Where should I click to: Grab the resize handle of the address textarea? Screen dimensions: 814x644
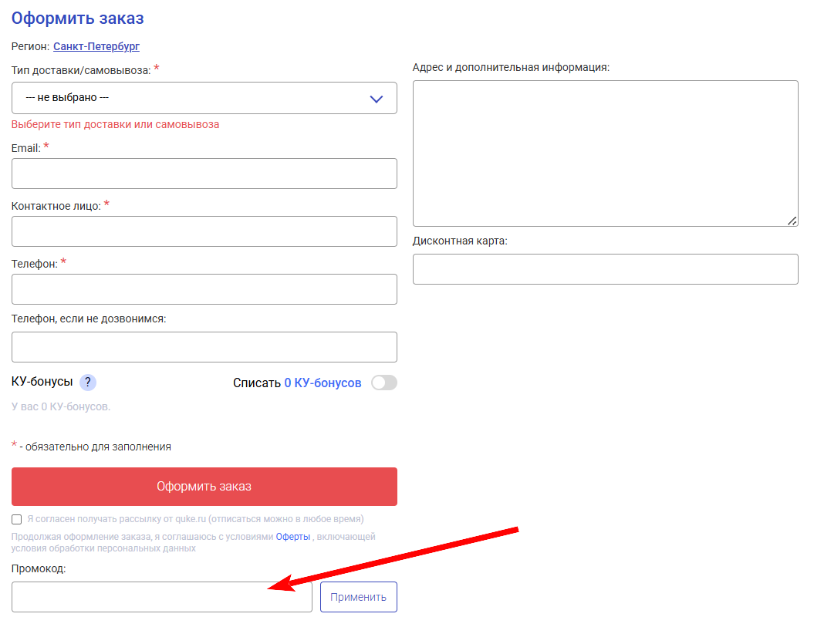point(792,221)
